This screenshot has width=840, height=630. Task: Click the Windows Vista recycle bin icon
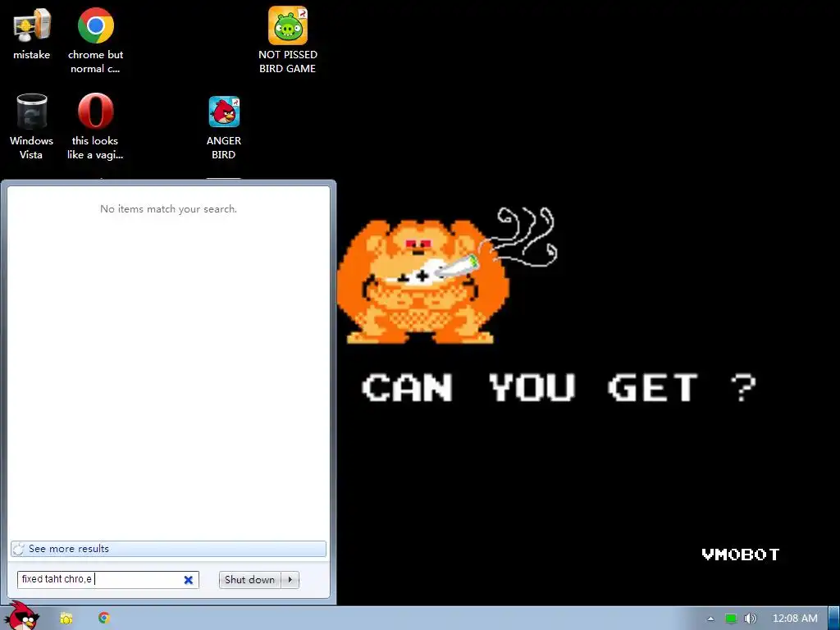(x=32, y=126)
